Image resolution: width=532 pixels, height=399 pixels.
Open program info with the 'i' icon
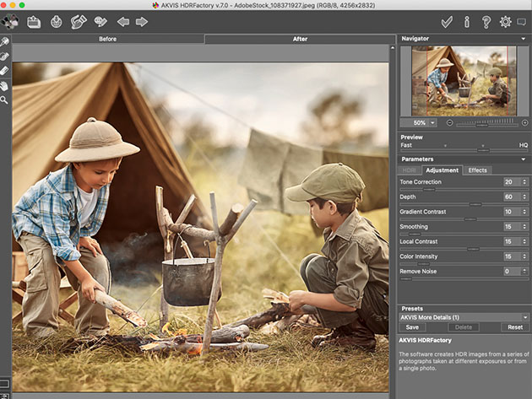click(x=466, y=21)
